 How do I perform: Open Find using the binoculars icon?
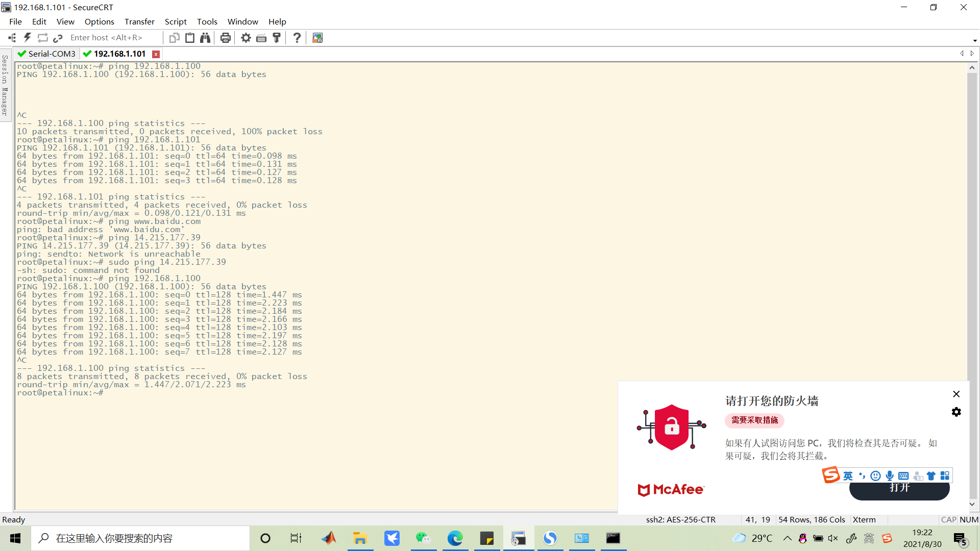(x=205, y=37)
